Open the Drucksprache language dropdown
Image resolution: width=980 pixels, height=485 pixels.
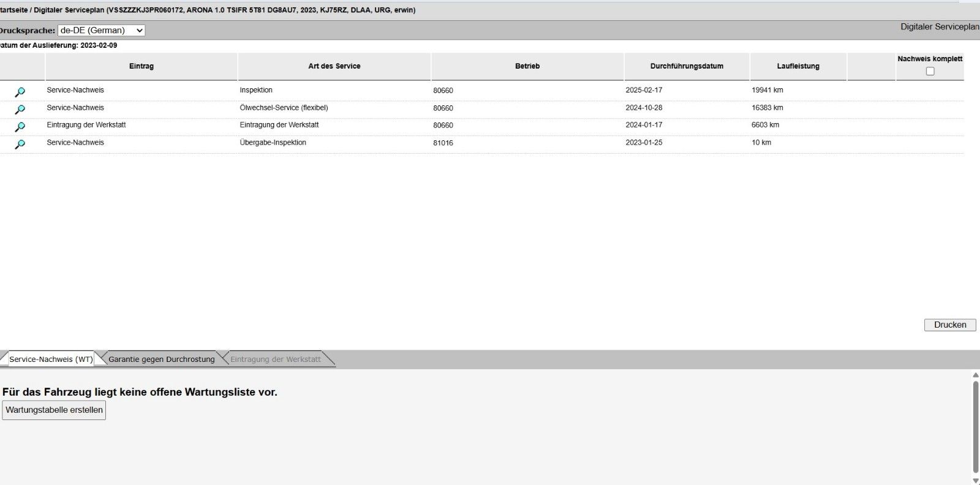tap(101, 30)
